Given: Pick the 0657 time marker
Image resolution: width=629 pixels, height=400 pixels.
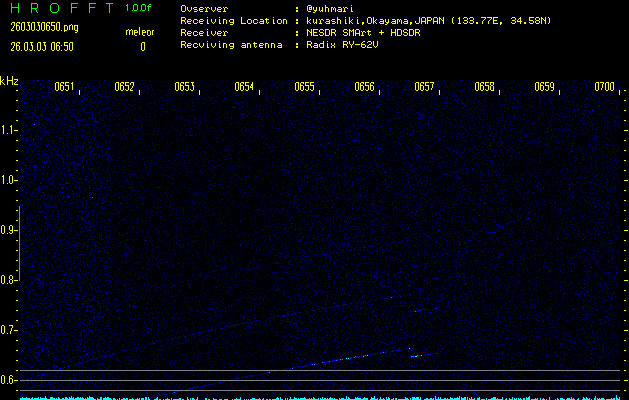Looking at the screenshot, I should pyautogui.click(x=424, y=87).
